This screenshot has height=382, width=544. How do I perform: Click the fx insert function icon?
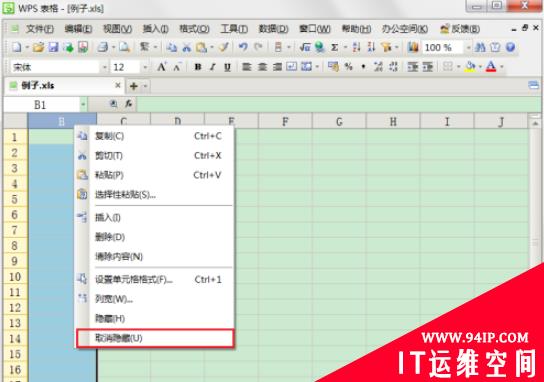point(128,103)
